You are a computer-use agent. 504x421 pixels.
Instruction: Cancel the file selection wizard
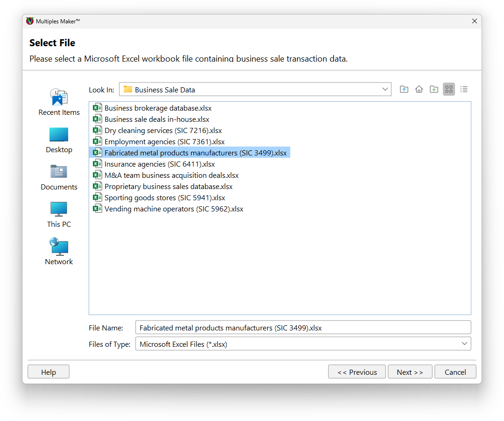coord(455,372)
